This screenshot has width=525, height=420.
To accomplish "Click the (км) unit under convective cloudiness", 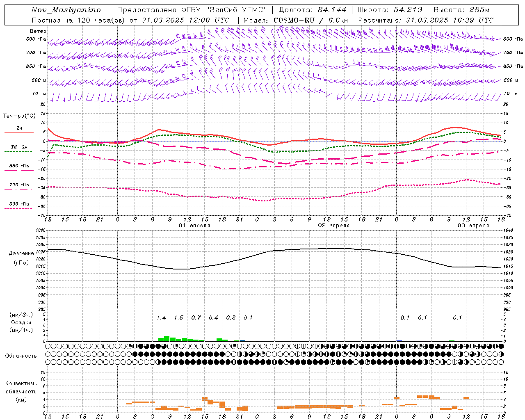I will click(x=21, y=400).
